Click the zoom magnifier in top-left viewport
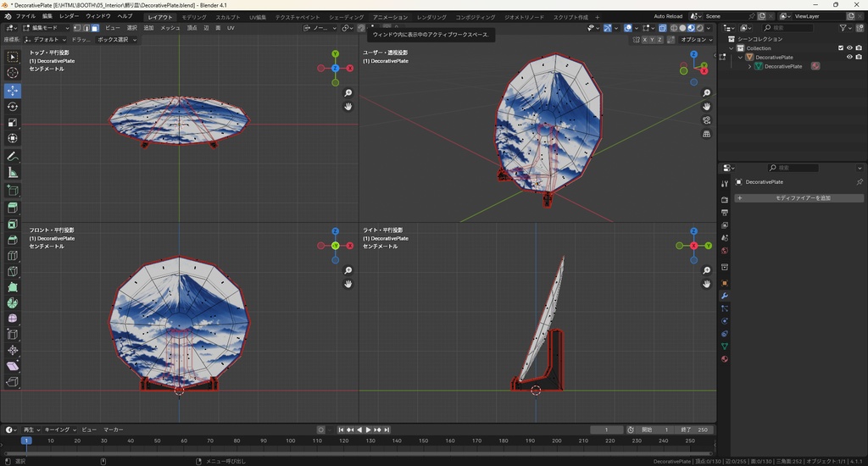Screen dimensions: 868x466 (x=348, y=93)
